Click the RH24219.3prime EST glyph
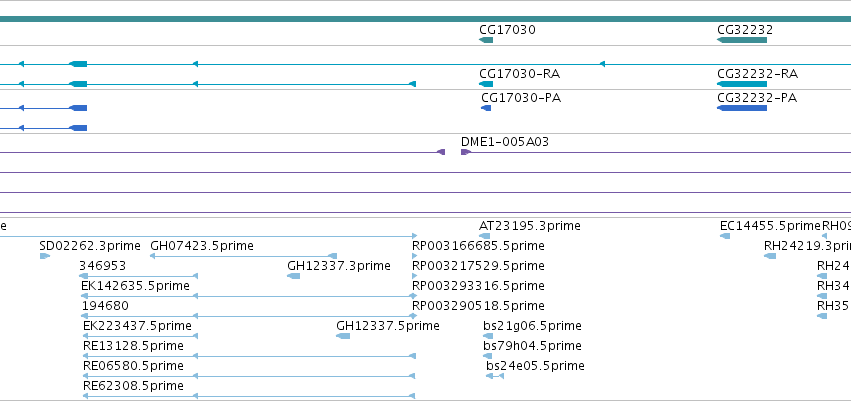The image size is (851, 401). click(770, 256)
